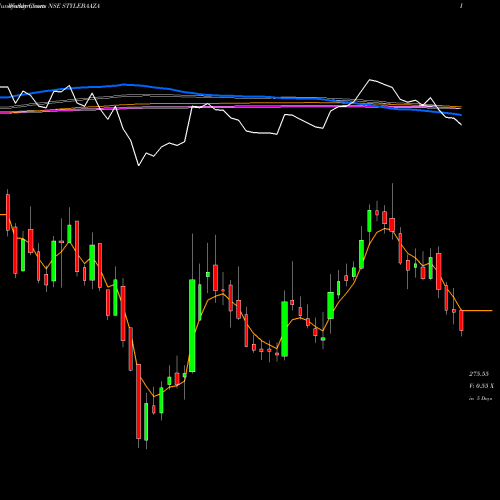Click the NSE STYLEBAAZA ticker title
The height and width of the screenshot is (500, 500).
(x=74, y=6)
